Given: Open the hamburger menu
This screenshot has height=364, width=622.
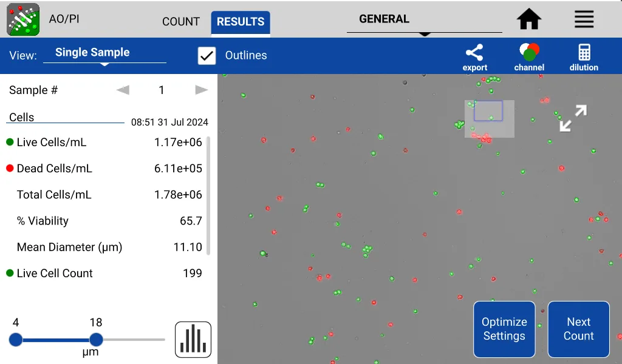Looking at the screenshot, I should tap(584, 19).
